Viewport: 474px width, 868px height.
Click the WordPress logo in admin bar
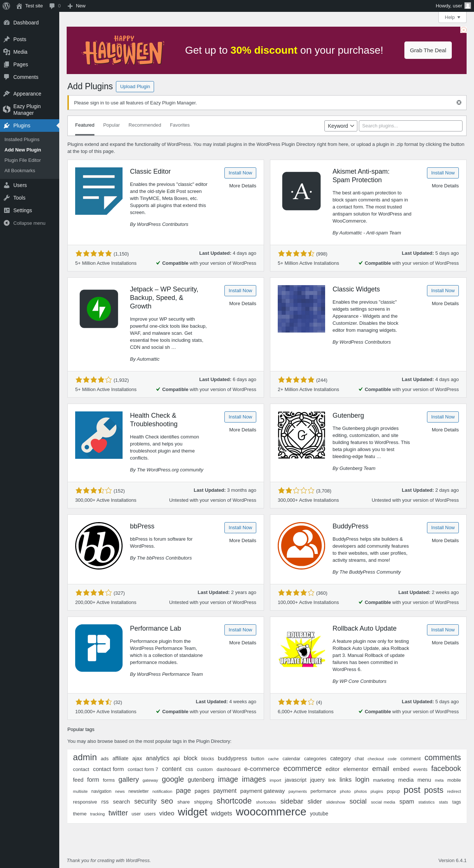[6, 6]
